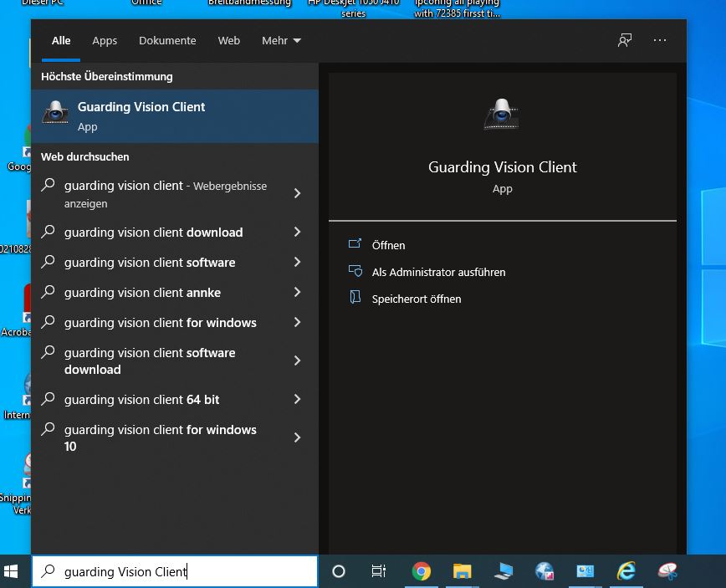726x588 pixels.
Task: Open Guarding Vision Client best match result
Action: pos(175,115)
